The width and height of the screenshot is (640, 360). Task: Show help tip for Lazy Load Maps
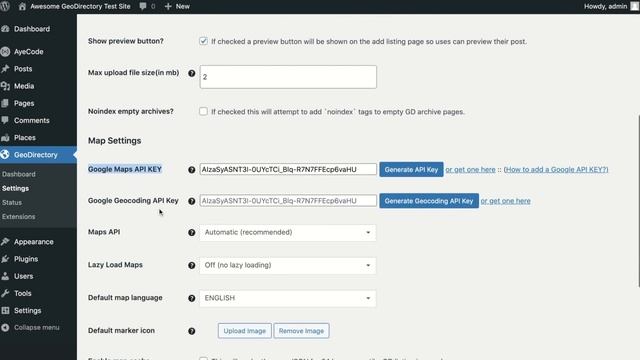(x=191, y=265)
